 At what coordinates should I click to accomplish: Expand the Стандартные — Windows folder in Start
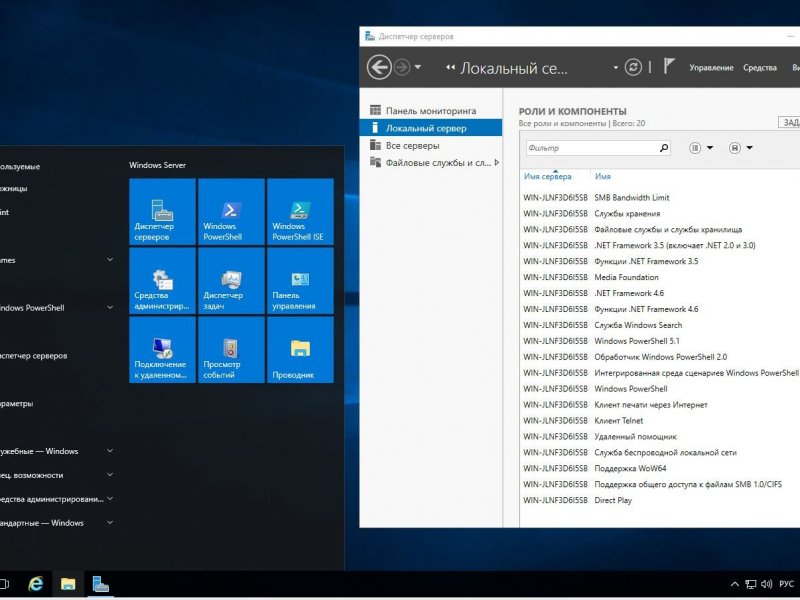click(110, 523)
